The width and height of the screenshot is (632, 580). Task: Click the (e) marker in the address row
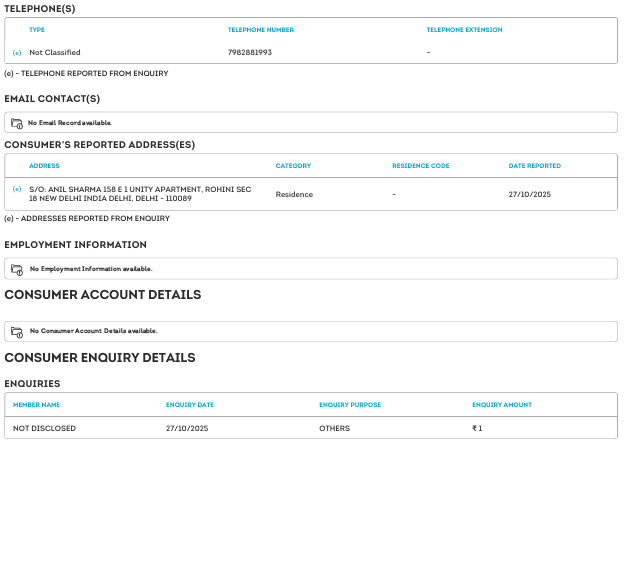[x=17, y=189]
